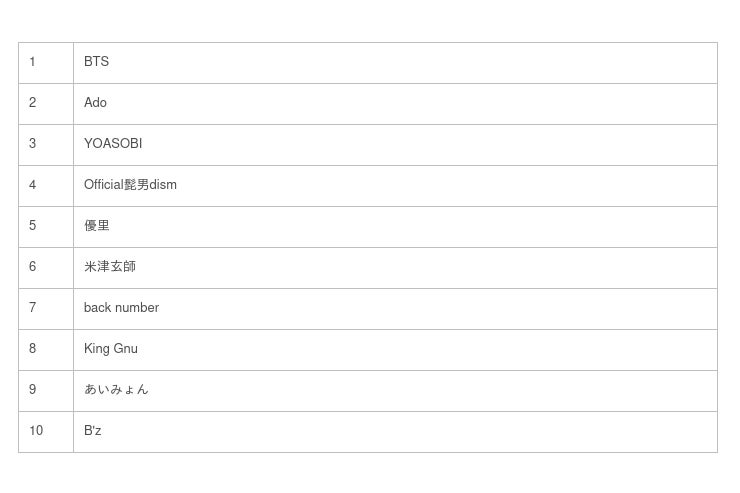Select the King Gnu cell
Image resolution: width=740 pixels, height=493 pixels.
111,349
